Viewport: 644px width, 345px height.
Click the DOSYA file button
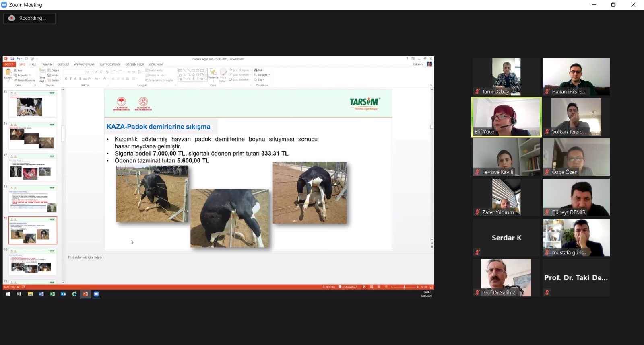pos(9,64)
